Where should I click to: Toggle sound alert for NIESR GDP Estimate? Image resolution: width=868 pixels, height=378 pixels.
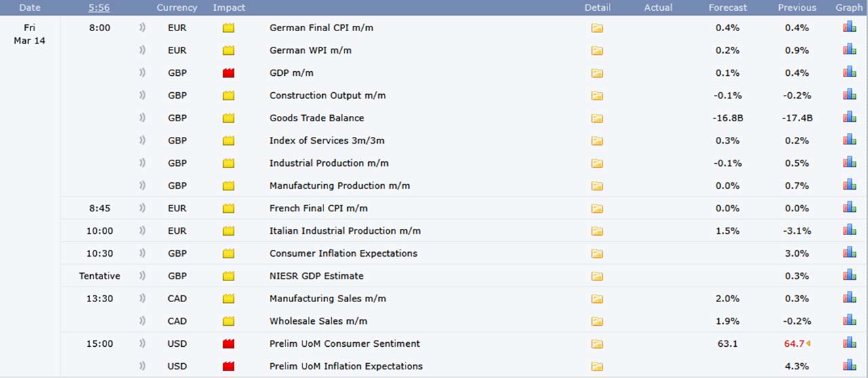point(142,276)
